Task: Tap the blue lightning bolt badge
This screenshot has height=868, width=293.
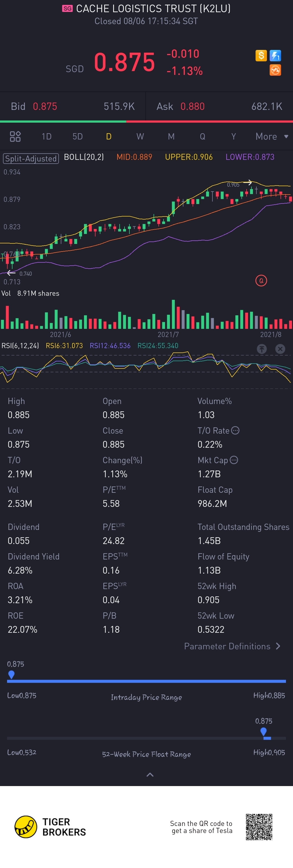Action: click(x=275, y=55)
